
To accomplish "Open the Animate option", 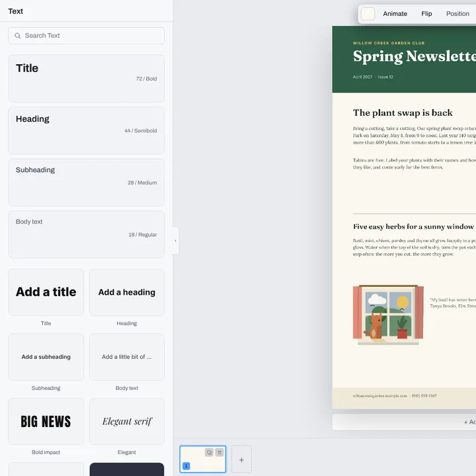I will point(395,14).
